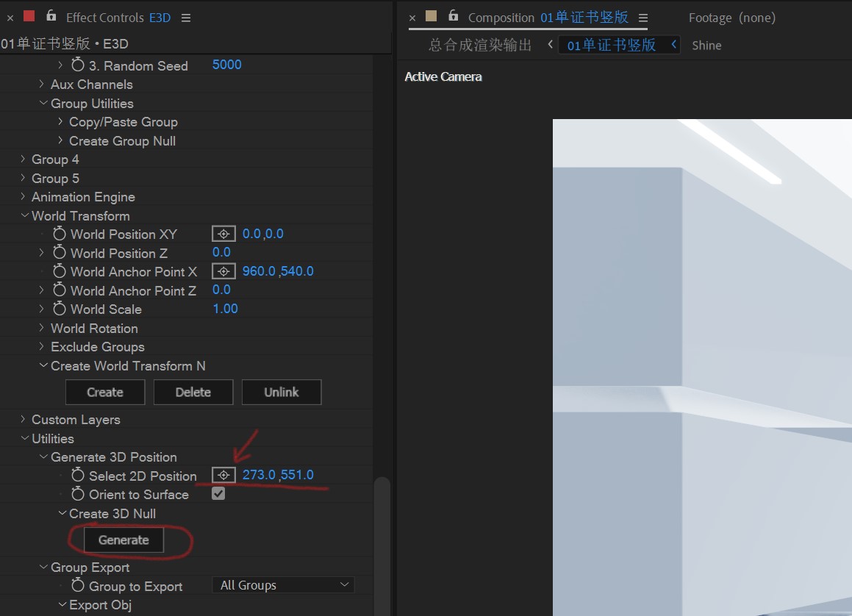Open Composition panel hamburger menu
Screen dimensions: 852x616
642,18
